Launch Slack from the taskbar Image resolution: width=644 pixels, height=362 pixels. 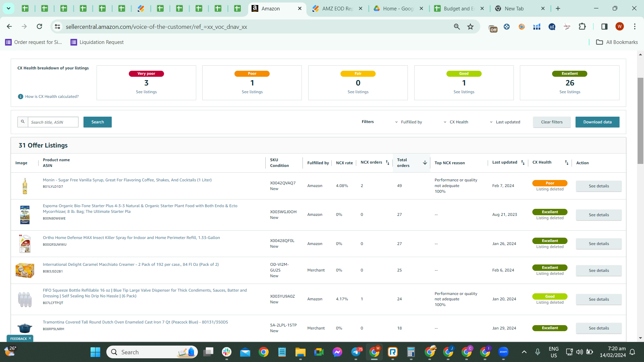[x=227, y=352]
